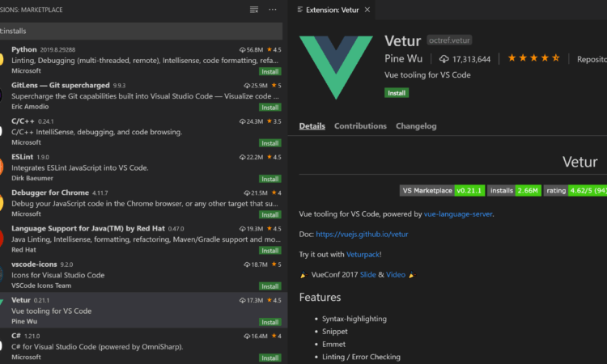Viewport: 607px width, 364px height.
Task: Click the Red Hat publisher name
Action: (23, 250)
